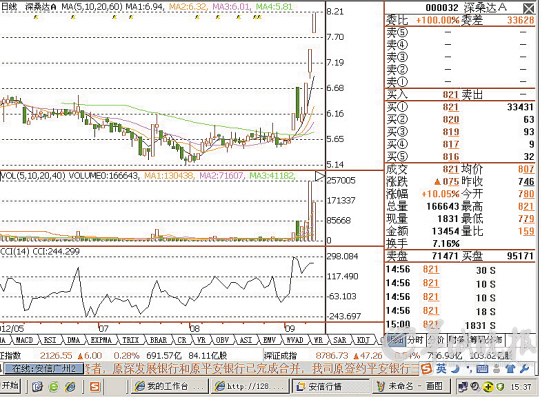Open the 我的工作台 taskbar window

click(x=170, y=386)
